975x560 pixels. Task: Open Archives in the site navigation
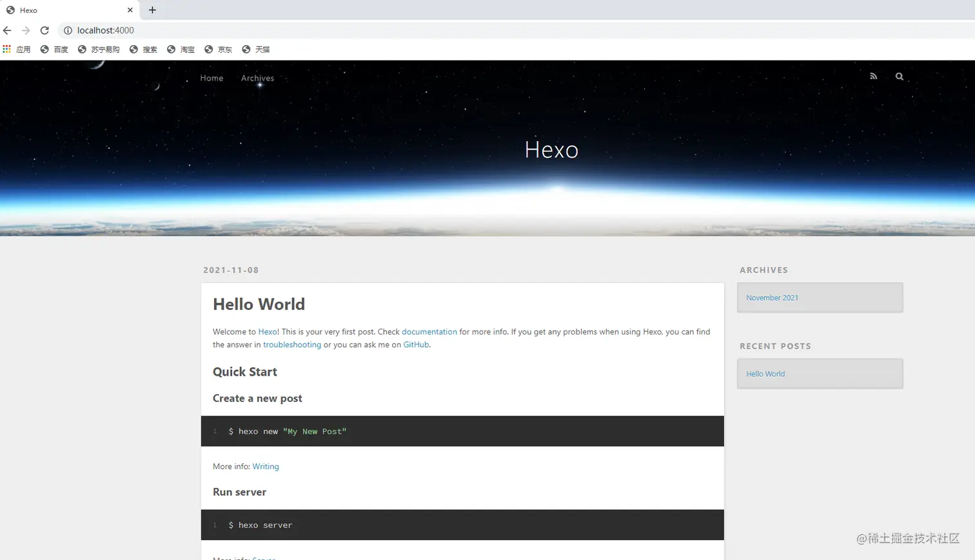click(257, 78)
